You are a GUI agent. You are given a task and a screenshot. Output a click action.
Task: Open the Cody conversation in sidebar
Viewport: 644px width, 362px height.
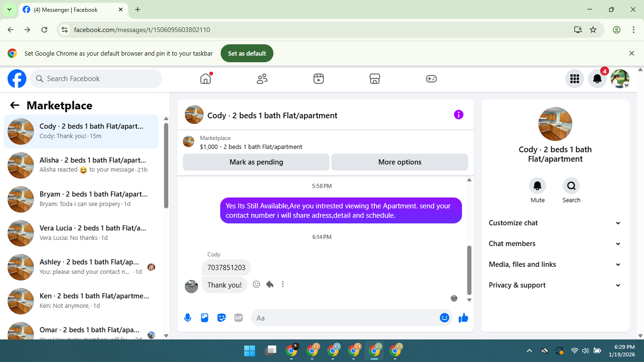82,131
